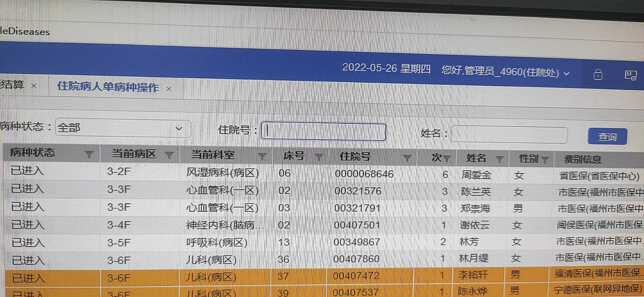Click the monitor icon in header
Image resolution: width=644 pixels, height=297 pixels.
click(x=631, y=75)
